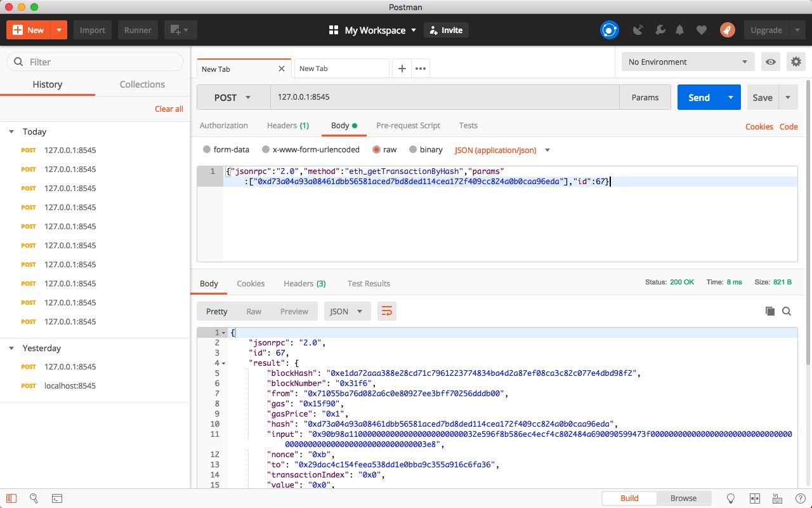Click the Params button
The image size is (812, 508).
[x=645, y=97]
